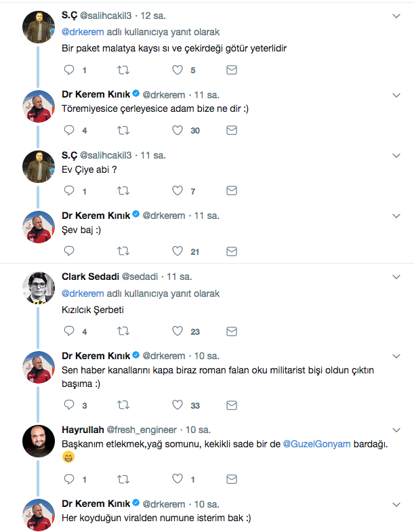Reply to the "militarist bişi oldun" tweet
This screenshot has height=532, width=414.
pos(68,405)
